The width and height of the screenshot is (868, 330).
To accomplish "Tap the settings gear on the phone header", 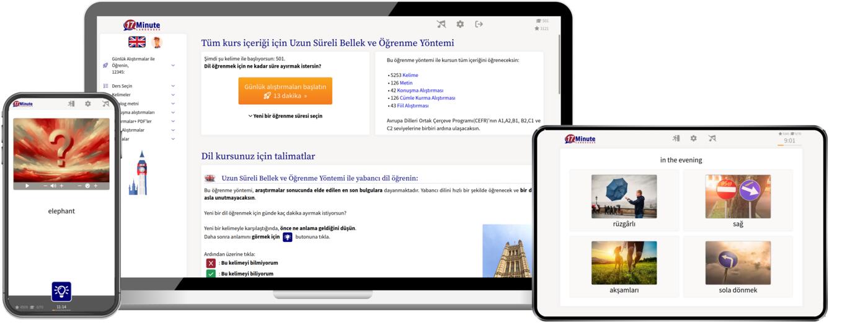I will (88, 104).
